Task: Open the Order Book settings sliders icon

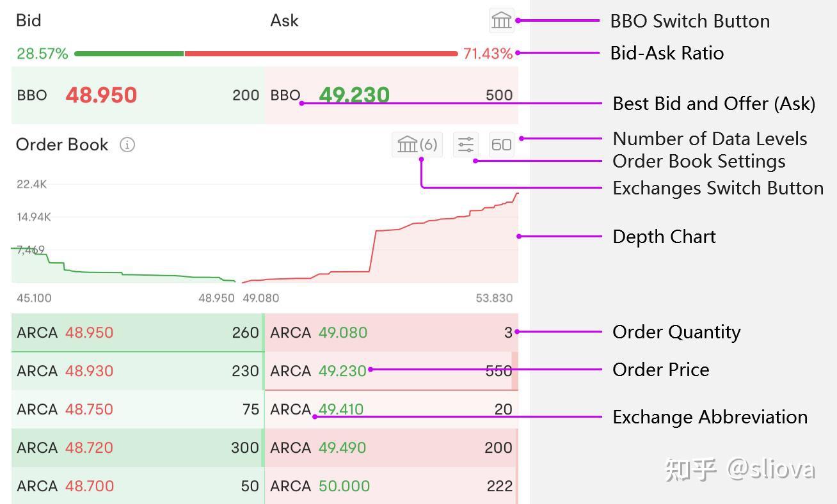Action: coord(465,145)
